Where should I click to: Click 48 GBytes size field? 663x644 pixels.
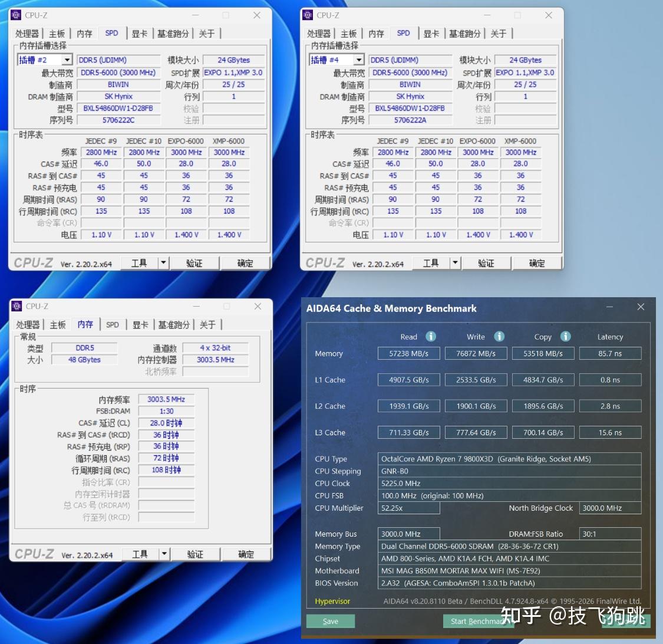tap(84, 360)
